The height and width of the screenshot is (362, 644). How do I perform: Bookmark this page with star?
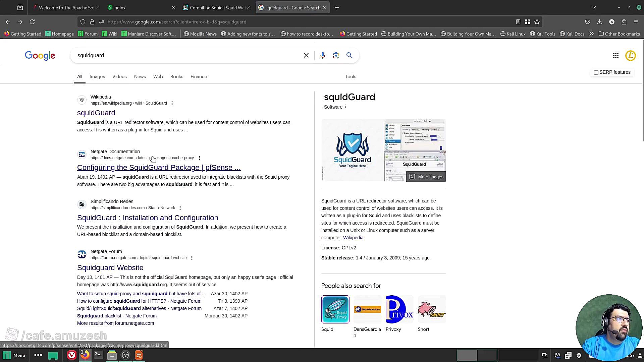[x=537, y=22]
